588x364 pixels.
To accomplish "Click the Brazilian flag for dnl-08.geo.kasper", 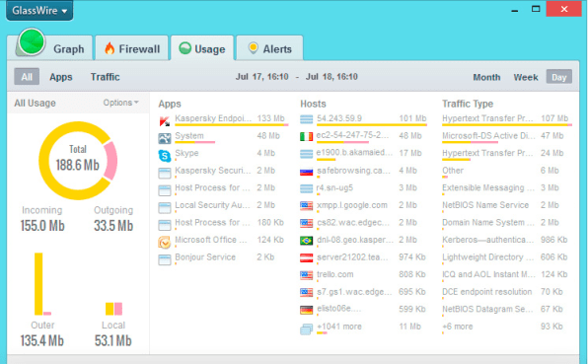I will click(307, 241).
